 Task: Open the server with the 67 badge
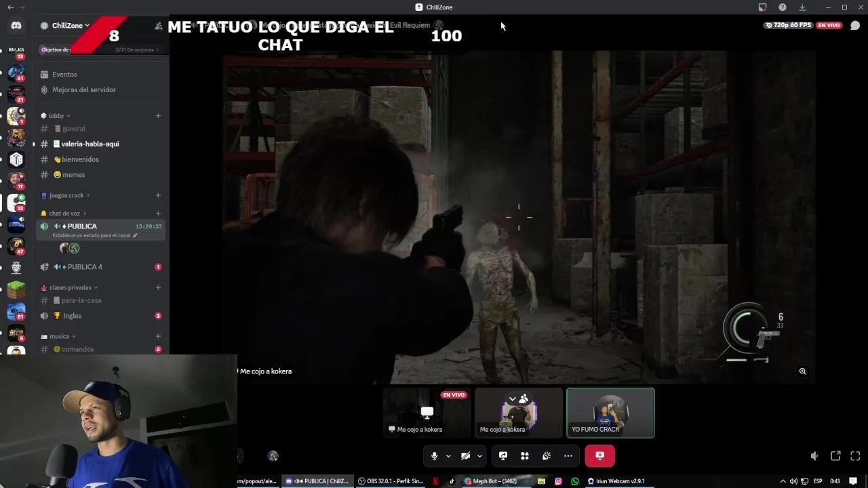16,246
